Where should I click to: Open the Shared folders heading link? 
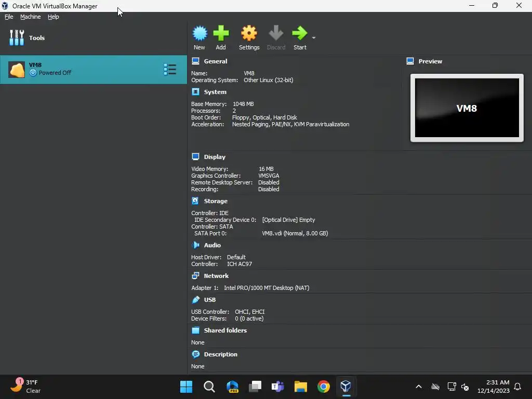(x=225, y=330)
